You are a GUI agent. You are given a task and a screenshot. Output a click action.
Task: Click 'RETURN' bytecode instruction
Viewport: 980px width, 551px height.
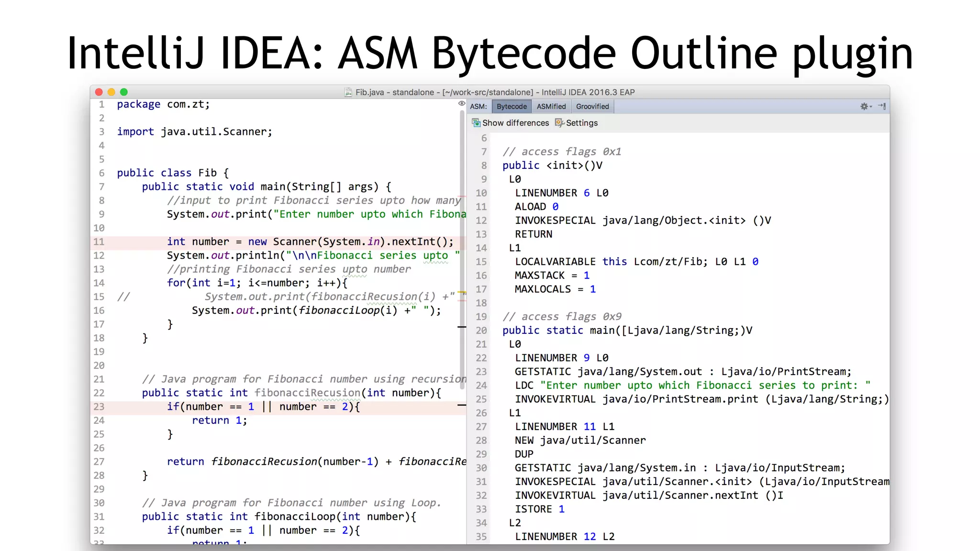534,234
